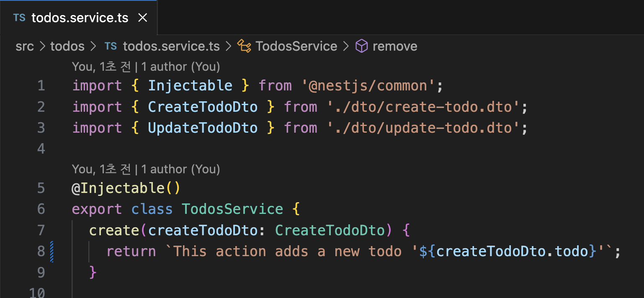
Task: Open the todos.service.ts breadcrumb dropdown
Action: [171, 46]
